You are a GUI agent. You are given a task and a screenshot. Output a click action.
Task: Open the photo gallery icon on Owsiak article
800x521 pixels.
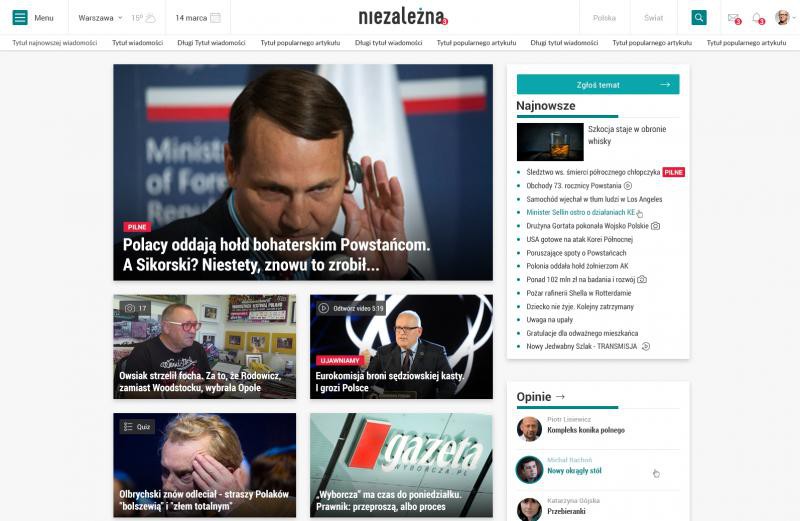tap(130, 308)
